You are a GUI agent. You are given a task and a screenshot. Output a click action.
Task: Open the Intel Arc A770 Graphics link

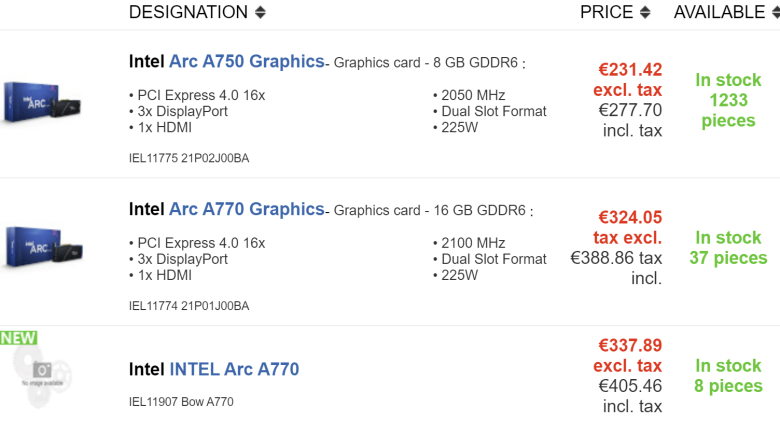point(227,209)
